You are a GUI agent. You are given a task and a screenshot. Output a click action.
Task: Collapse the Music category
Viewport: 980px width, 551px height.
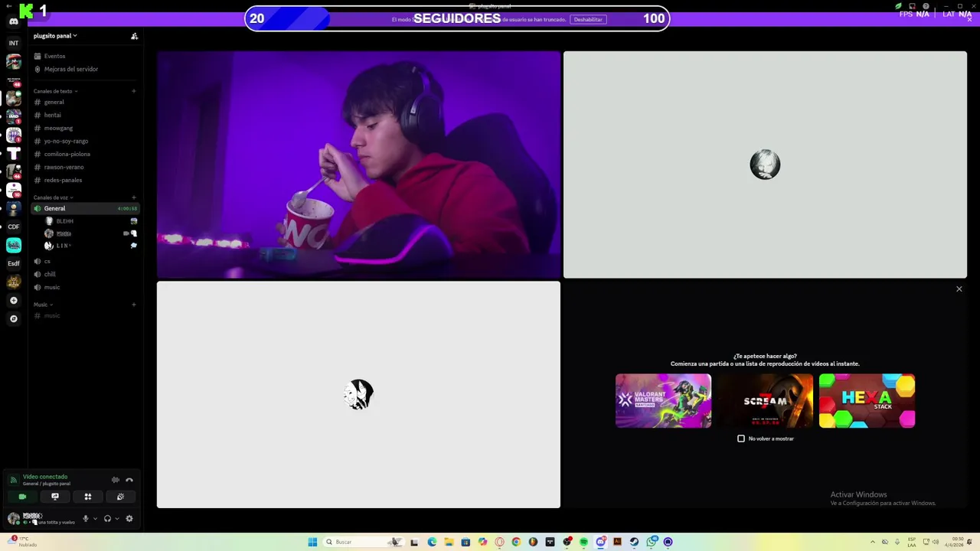pos(43,305)
